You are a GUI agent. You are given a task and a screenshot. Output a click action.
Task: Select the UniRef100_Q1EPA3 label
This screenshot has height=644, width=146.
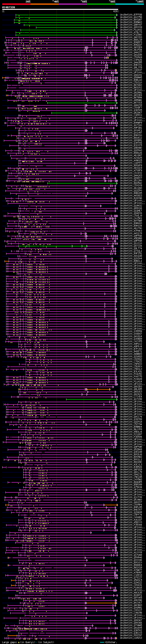131,150
